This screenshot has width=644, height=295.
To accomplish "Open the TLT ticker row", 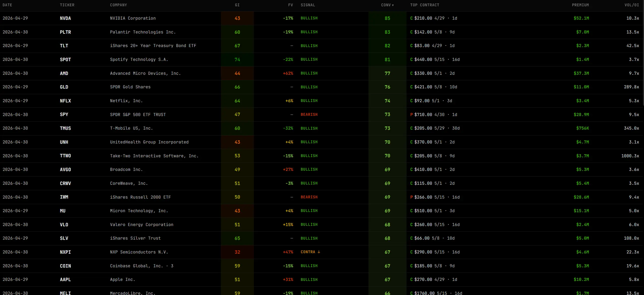I will coord(64,46).
